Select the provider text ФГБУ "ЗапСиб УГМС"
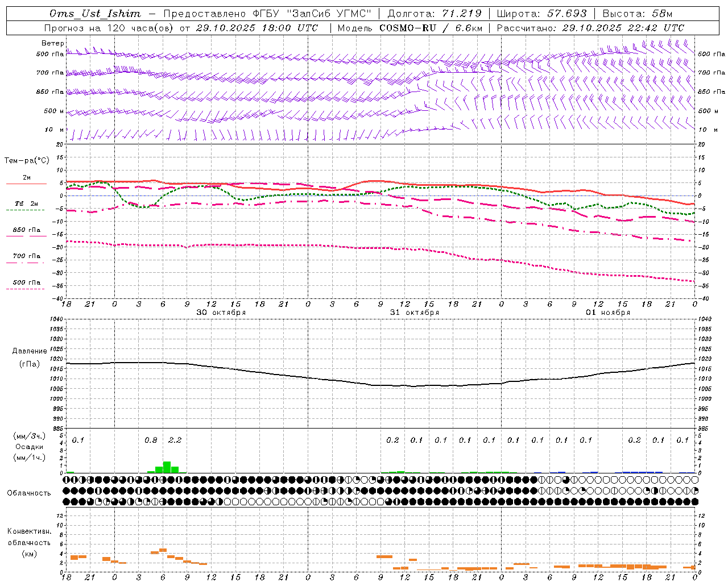 coord(311,14)
